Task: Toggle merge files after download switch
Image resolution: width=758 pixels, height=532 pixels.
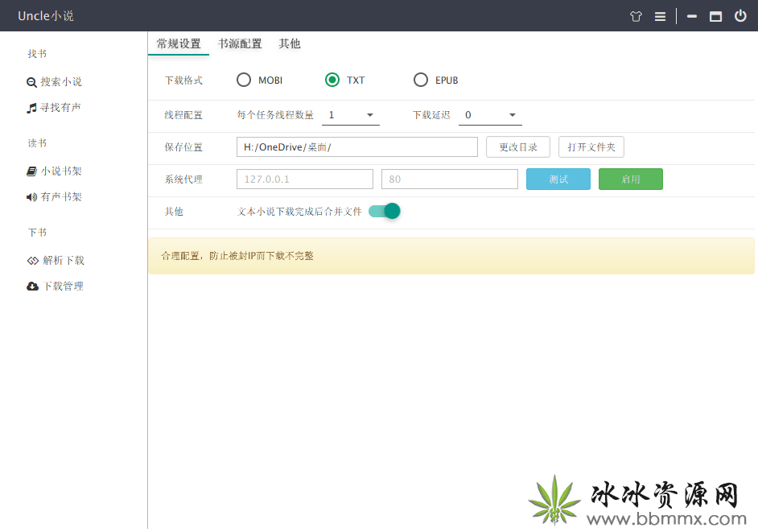Action: pyautogui.click(x=385, y=212)
